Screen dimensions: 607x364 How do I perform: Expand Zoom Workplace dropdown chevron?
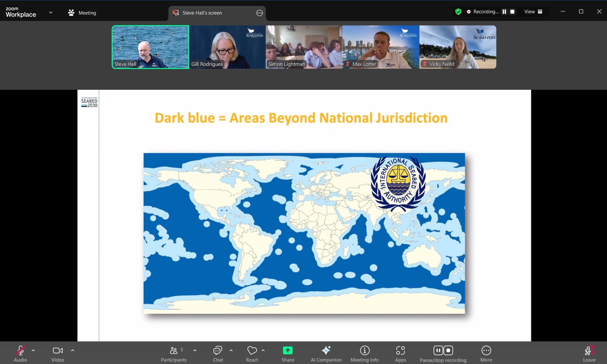coord(51,12)
